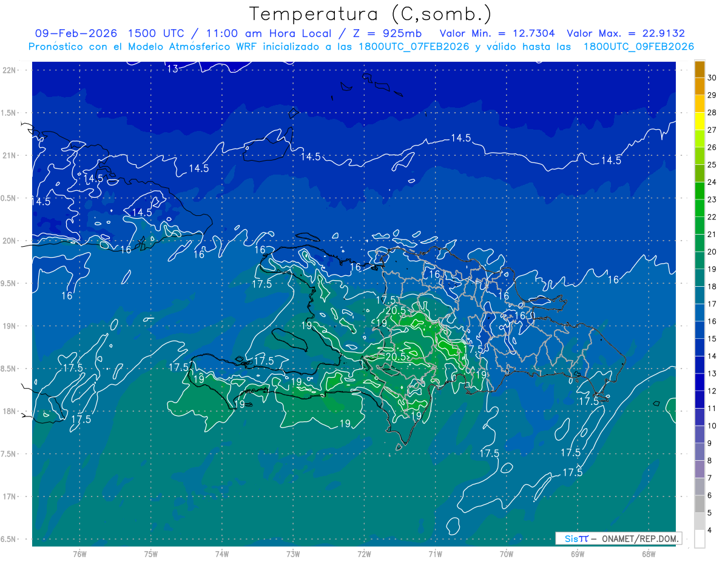Click the '74W' longitude axis label

(222, 554)
